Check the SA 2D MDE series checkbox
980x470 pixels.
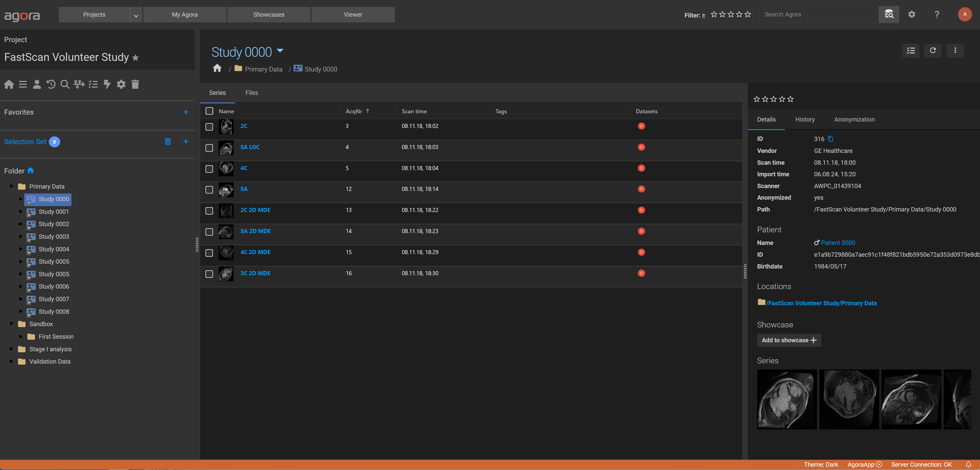point(209,232)
